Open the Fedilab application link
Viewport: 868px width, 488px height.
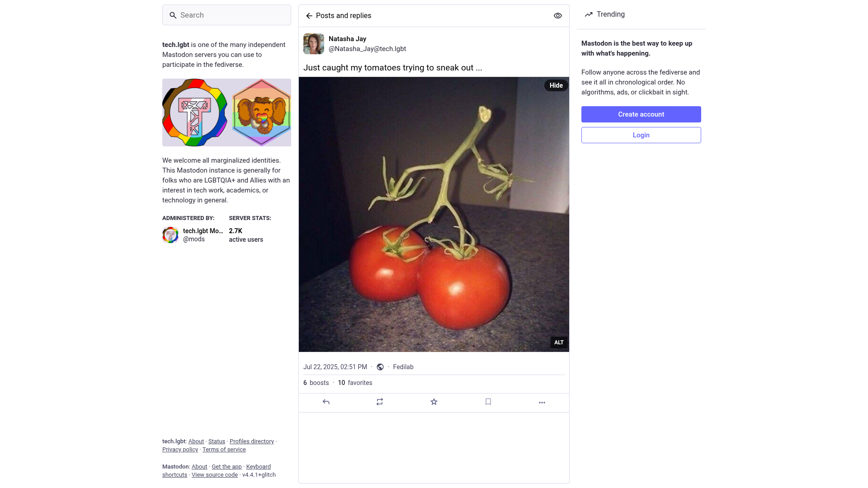pyautogui.click(x=403, y=367)
